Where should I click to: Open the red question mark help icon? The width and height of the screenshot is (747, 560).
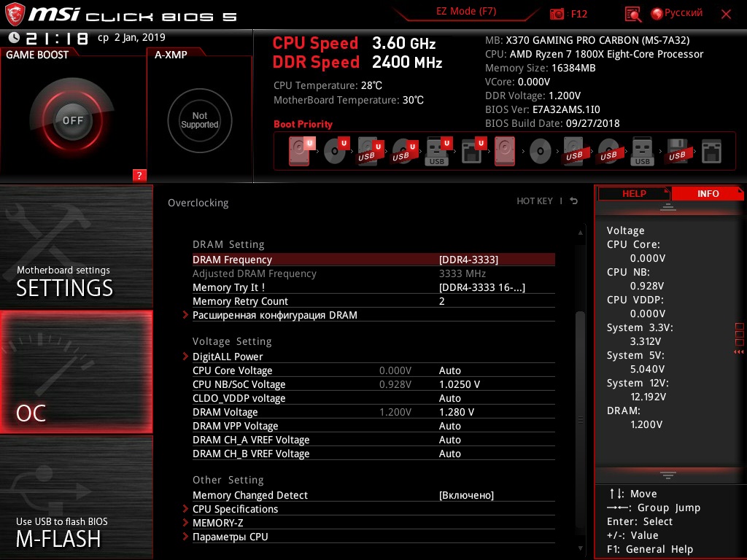[139, 175]
